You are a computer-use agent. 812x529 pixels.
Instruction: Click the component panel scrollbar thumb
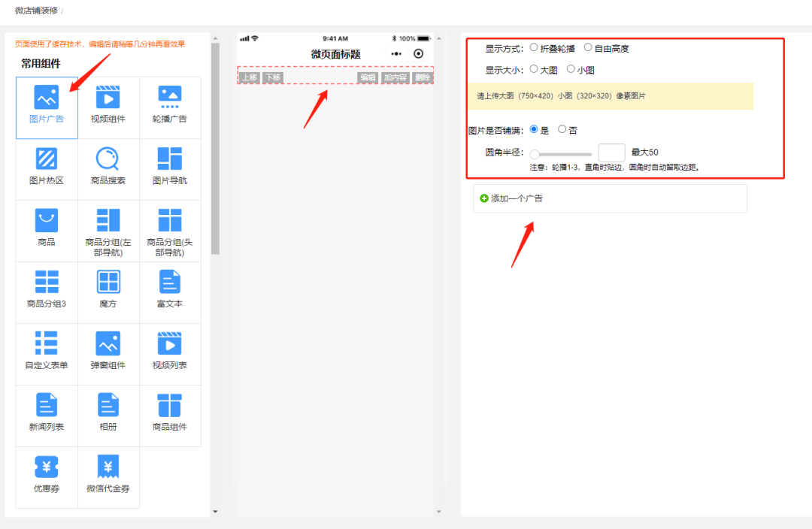tap(216, 149)
